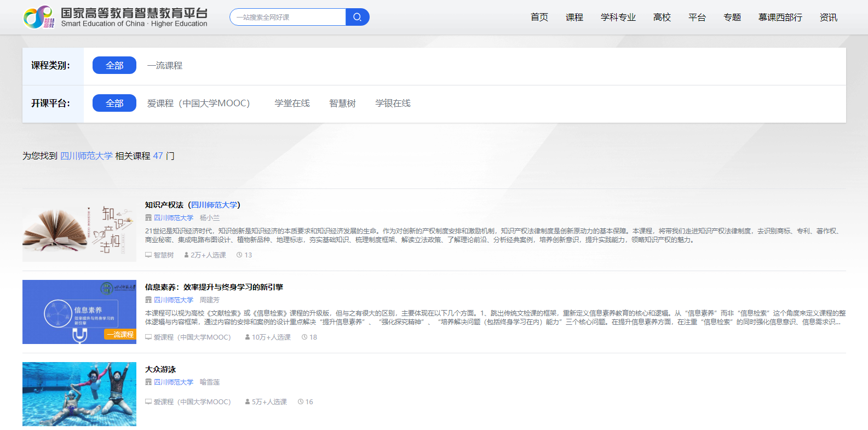Click the person icon beside 10万+人选课
The height and width of the screenshot is (430, 868).
248,337
